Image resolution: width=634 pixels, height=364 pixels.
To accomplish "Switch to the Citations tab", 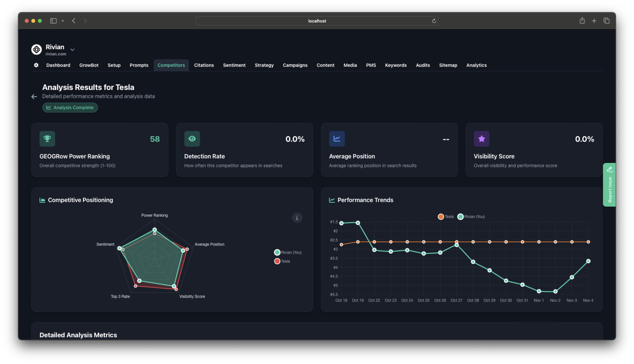I will point(204,65).
